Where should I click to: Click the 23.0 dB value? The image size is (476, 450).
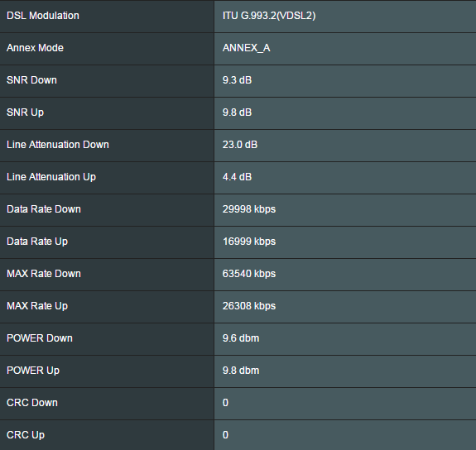click(240, 145)
